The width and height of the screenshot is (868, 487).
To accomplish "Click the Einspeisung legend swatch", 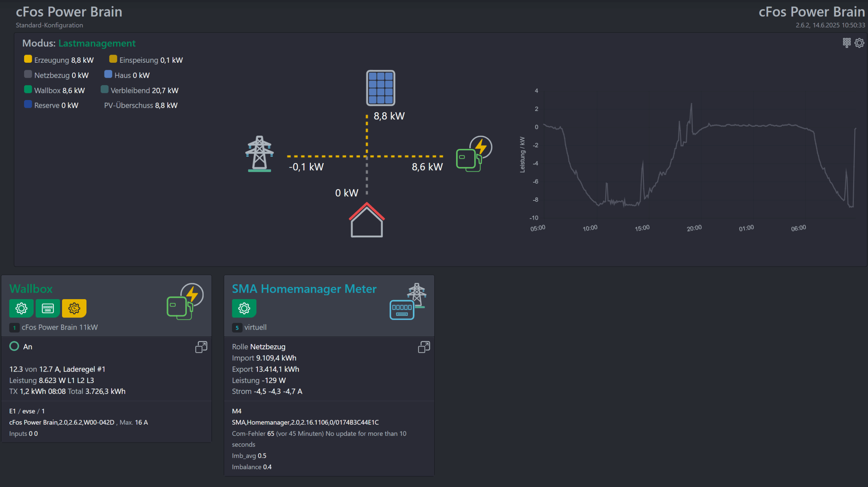I will coord(113,59).
